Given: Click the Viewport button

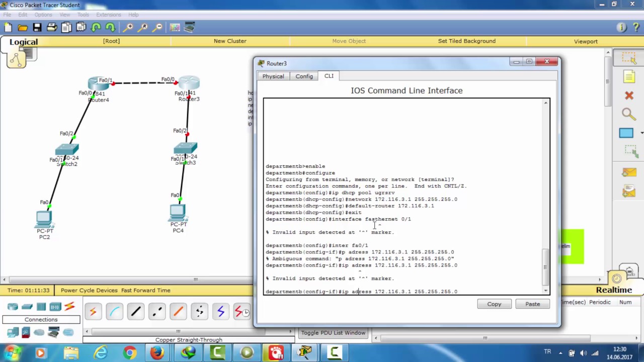Looking at the screenshot, I should click(x=586, y=41).
